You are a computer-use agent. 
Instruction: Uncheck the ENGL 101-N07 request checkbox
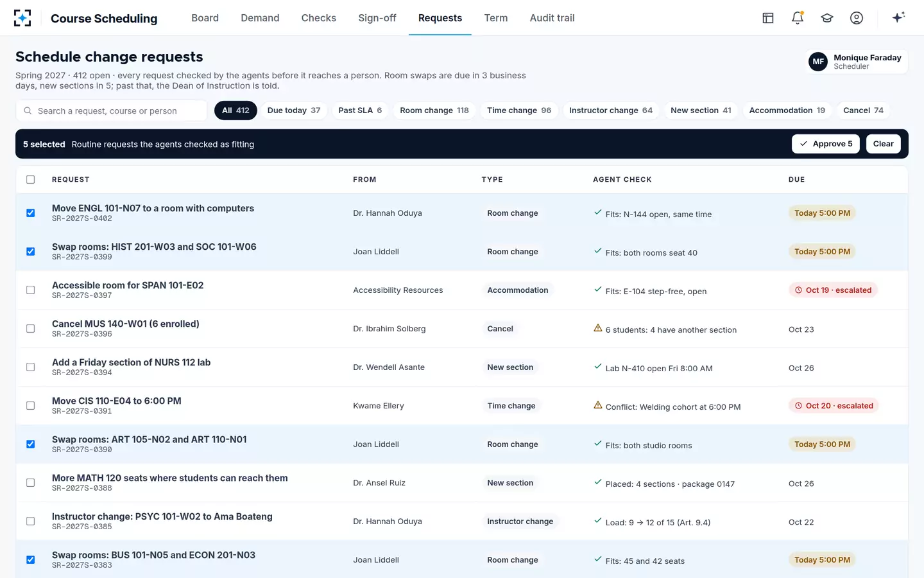point(30,213)
